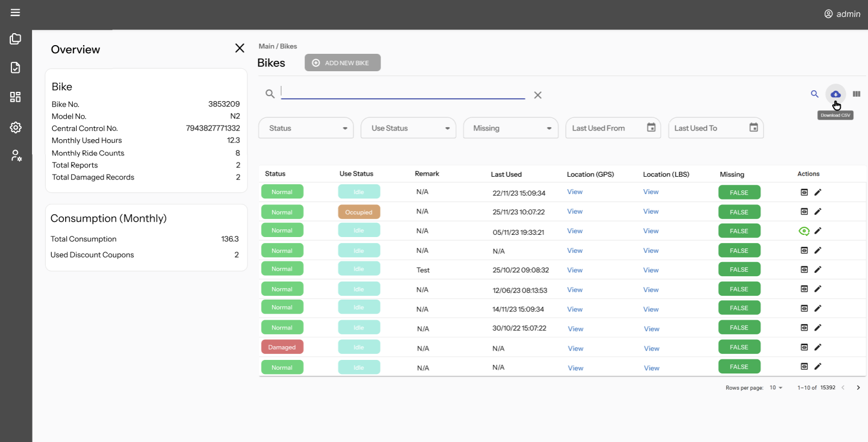The image size is (868, 442).
Task: Toggle green eye for 05/11/23 row
Action: click(x=804, y=231)
